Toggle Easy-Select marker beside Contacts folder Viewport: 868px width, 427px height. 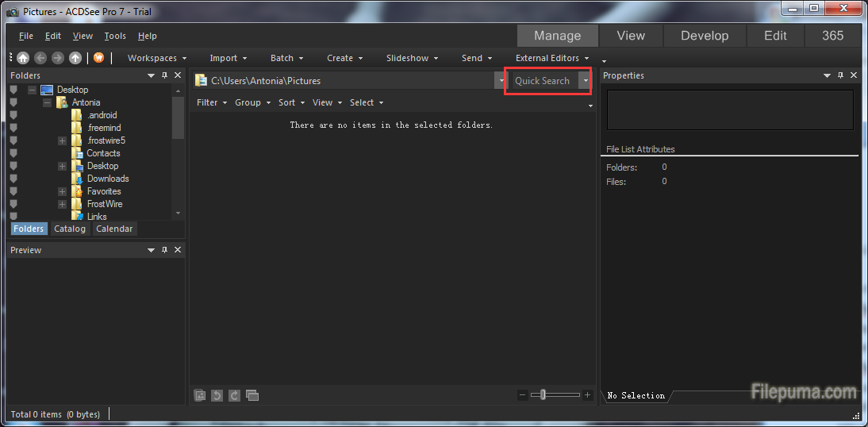[13, 153]
